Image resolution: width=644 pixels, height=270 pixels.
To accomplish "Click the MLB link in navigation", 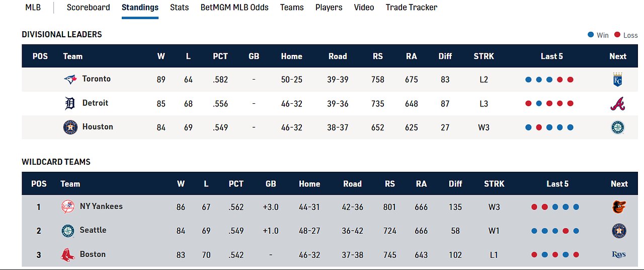I will click(x=33, y=8).
